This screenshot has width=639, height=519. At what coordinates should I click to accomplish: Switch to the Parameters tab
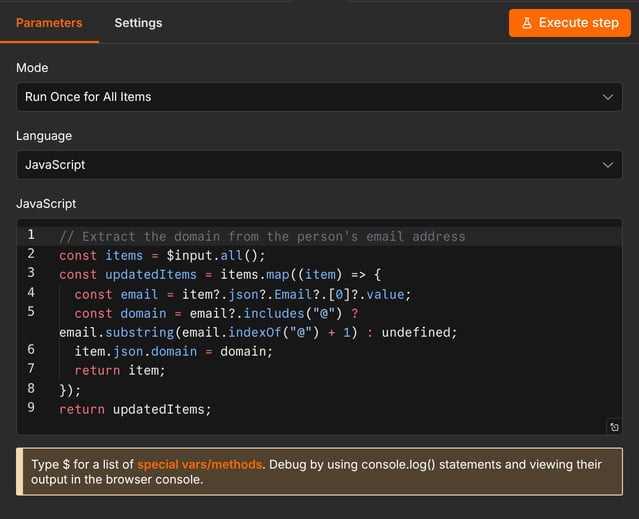49,23
